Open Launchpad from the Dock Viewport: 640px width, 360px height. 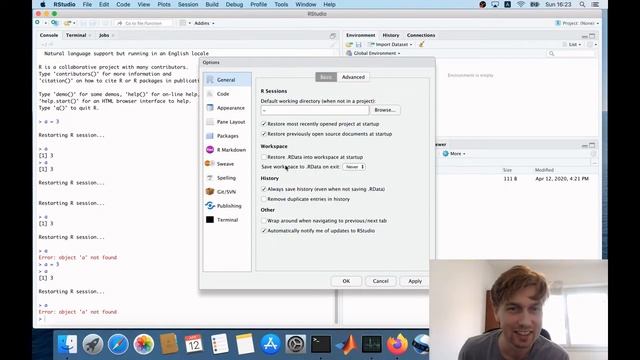pyautogui.click(x=93, y=344)
